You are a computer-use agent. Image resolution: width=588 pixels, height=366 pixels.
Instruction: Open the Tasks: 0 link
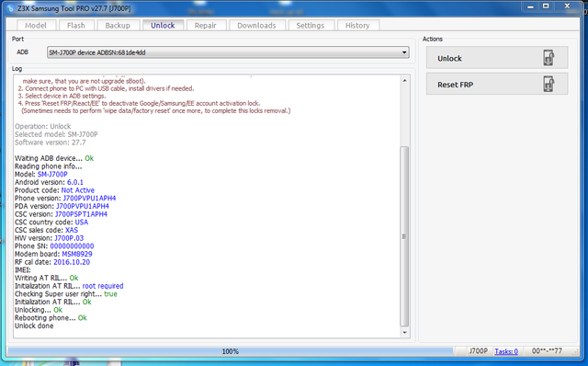click(506, 351)
